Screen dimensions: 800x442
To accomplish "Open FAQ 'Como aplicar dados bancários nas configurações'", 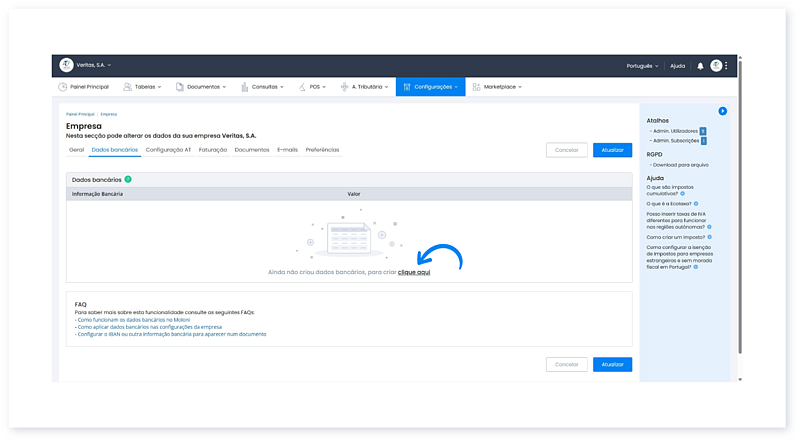I will tap(149, 327).
